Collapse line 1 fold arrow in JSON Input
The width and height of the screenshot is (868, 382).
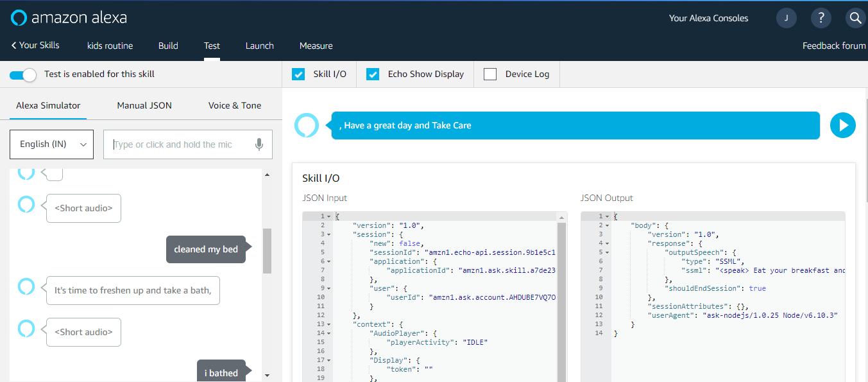click(328, 216)
